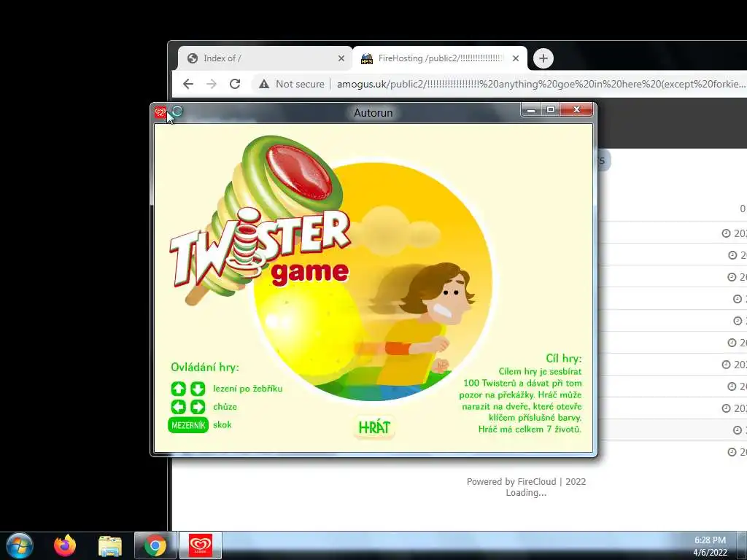Open File Explorer from taskbar
The image size is (747, 560).
(x=110, y=545)
